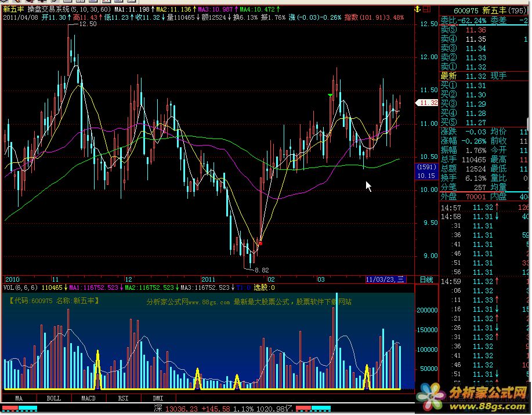Click the 深 13036.23 index in status bar
The height and width of the screenshot is (415, 532).
pyautogui.click(x=175, y=409)
